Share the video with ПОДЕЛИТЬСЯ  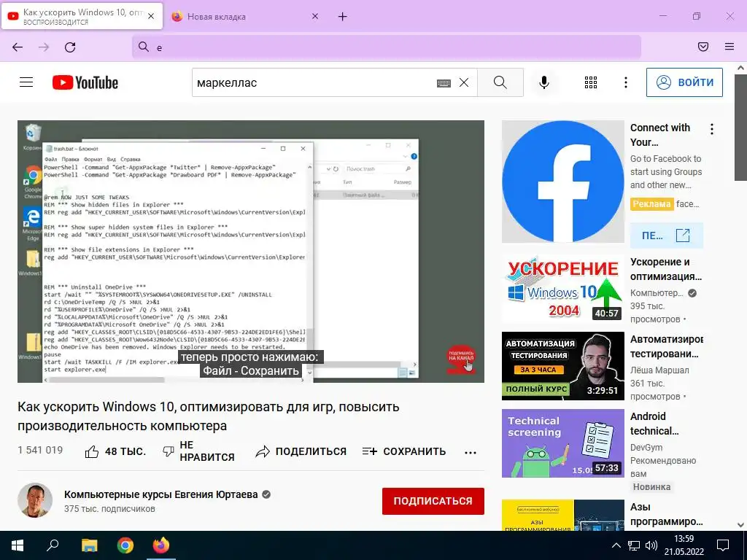pyautogui.click(x=301, y=451)
